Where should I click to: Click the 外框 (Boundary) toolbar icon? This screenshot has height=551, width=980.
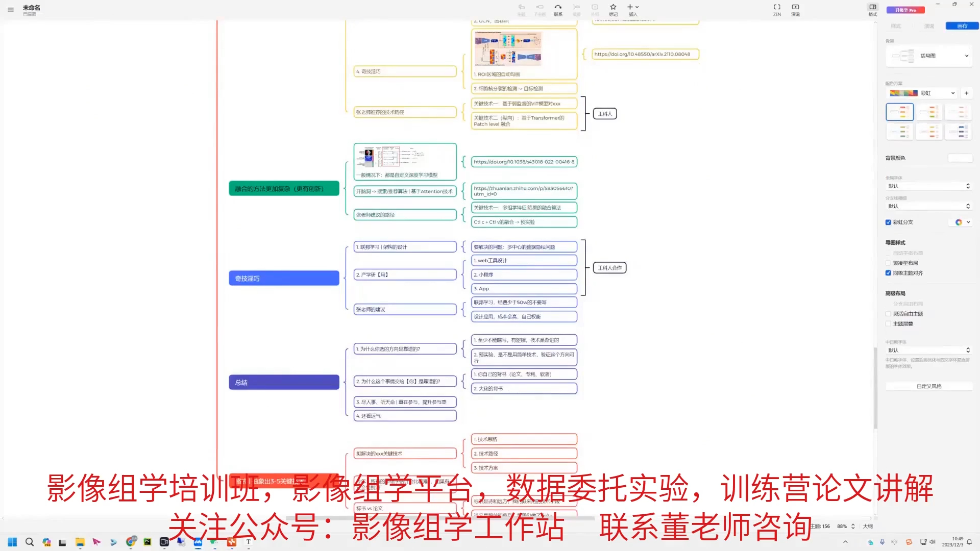(595, 10)
